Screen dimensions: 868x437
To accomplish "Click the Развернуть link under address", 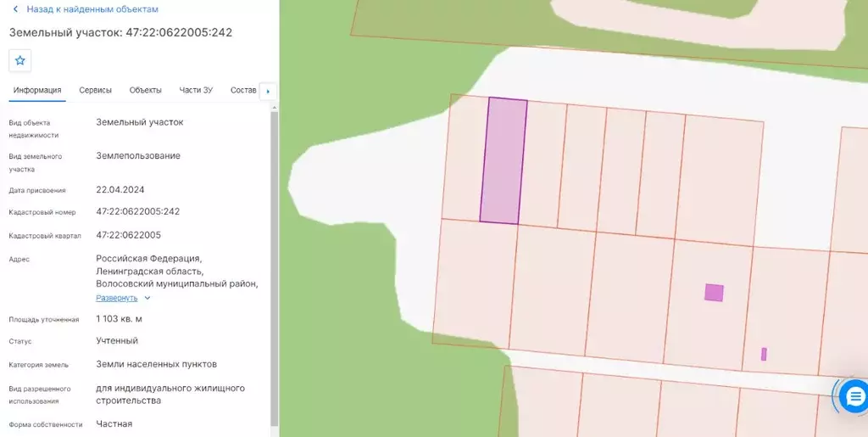I will pos(117,298).
